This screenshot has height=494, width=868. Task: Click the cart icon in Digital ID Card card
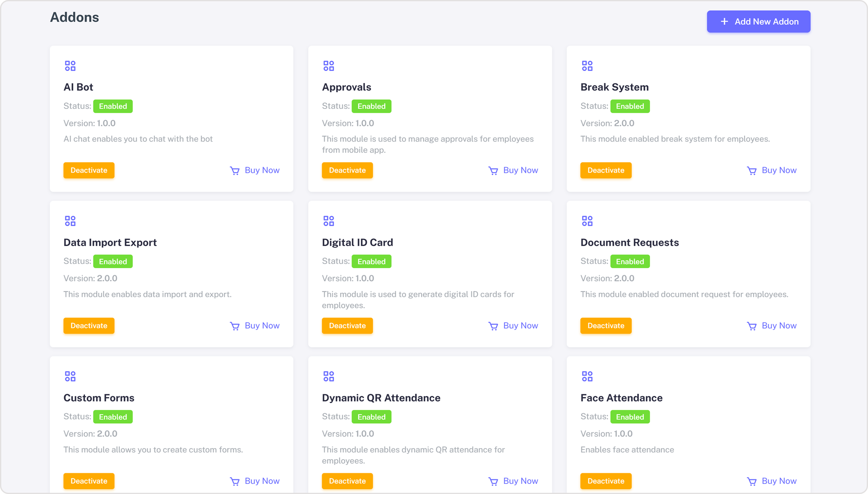tap(493, 326)
